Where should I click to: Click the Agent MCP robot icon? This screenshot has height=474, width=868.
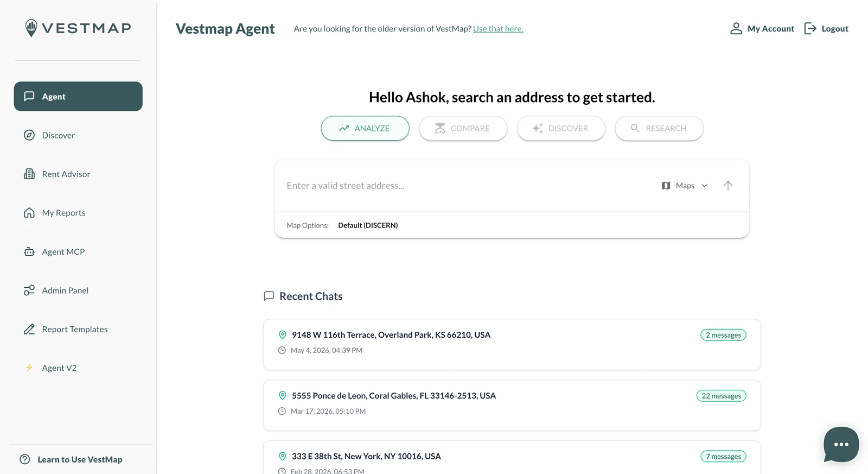29,251
